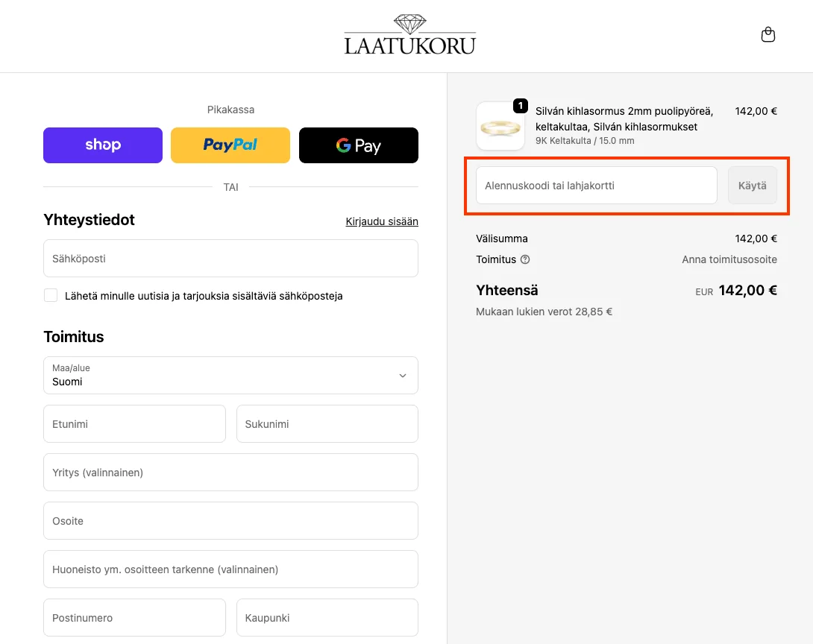Focus the Postinumero postal code field

(x=134, y=618)
